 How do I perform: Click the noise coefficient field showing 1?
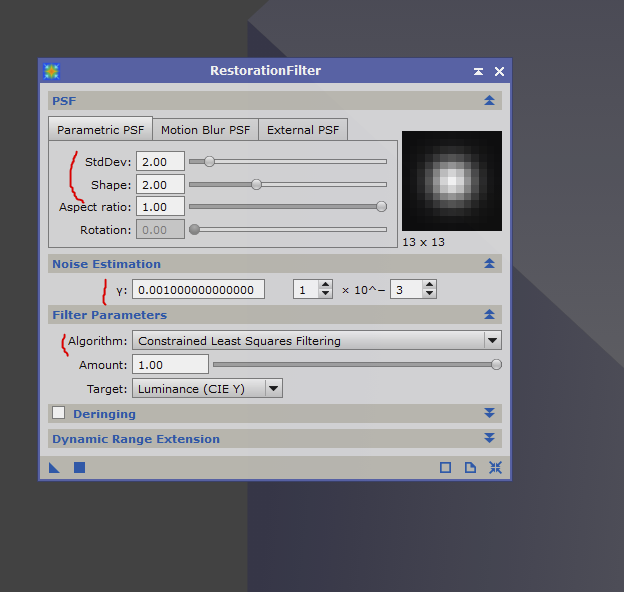tap(306, 290)
